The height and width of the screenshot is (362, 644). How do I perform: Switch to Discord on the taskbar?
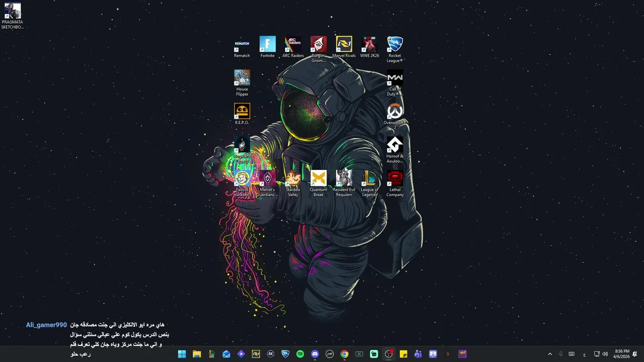(x=315, y=354)
